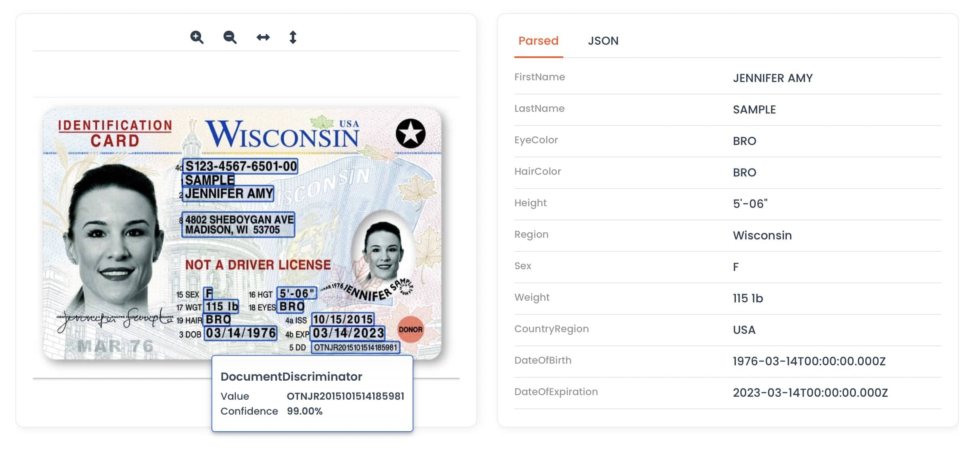Click the zoom out magnifier icon

tap(230, 37)
